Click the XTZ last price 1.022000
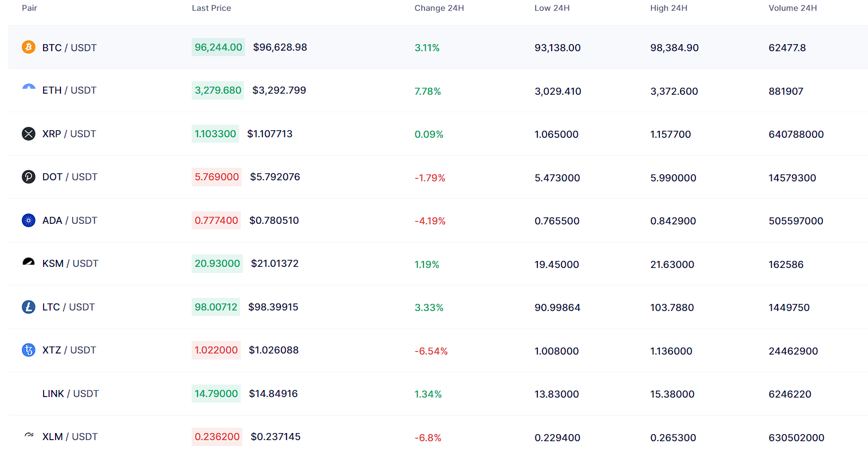 click(x=216, y=350)
